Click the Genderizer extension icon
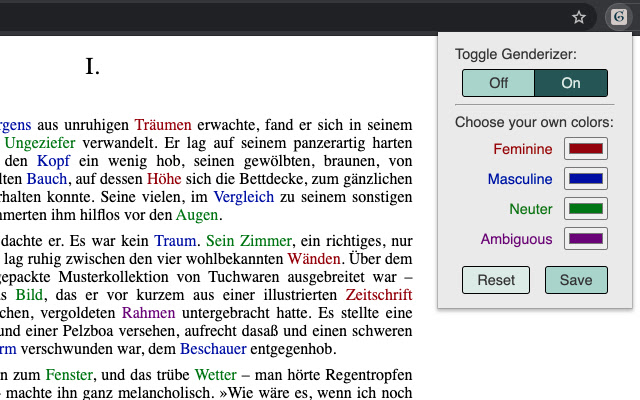 pyautogui.click(x=616, y=17)
